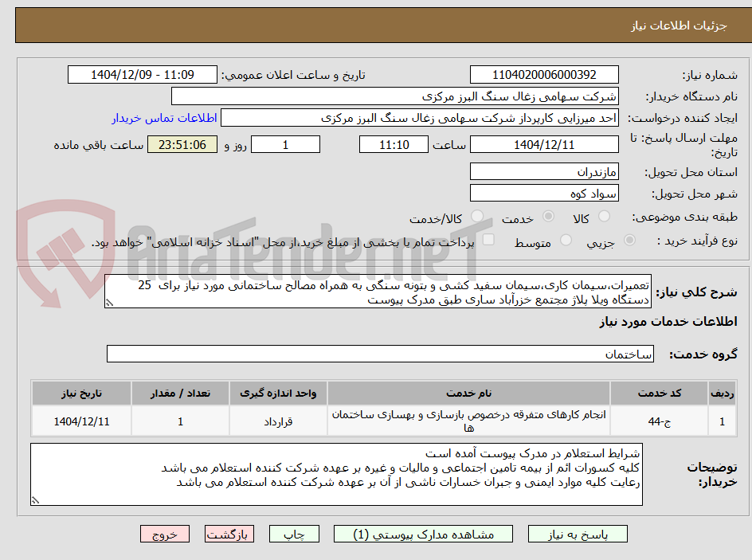Click the نام خدمت column header
This screenshot has width=752, height=560.
(x=468, y=394)
